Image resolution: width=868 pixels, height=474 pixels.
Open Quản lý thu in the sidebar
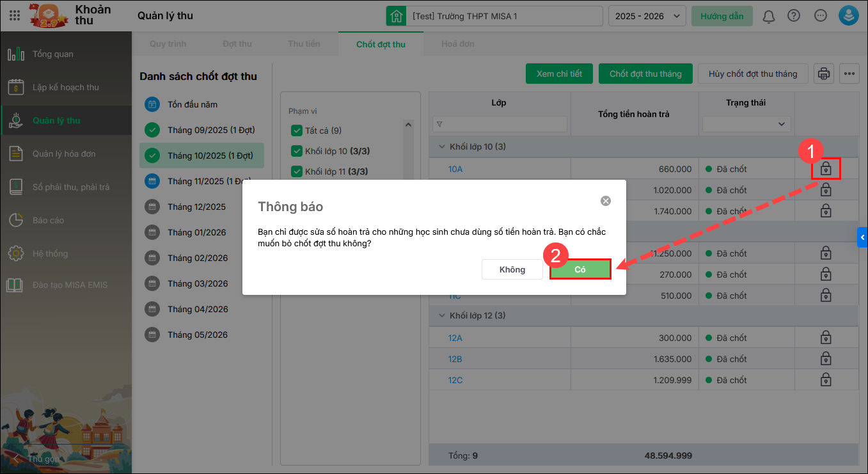tap(66, 120)
